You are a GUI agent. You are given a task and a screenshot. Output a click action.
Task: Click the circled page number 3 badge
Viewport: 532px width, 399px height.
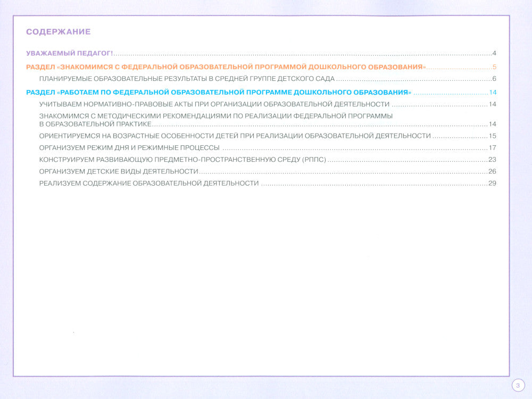point(517,385)
